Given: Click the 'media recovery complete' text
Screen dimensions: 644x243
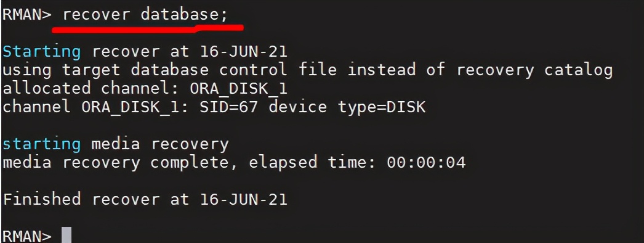Looking at the screenshot, I should pyautogui.click(x=121, y=163).
